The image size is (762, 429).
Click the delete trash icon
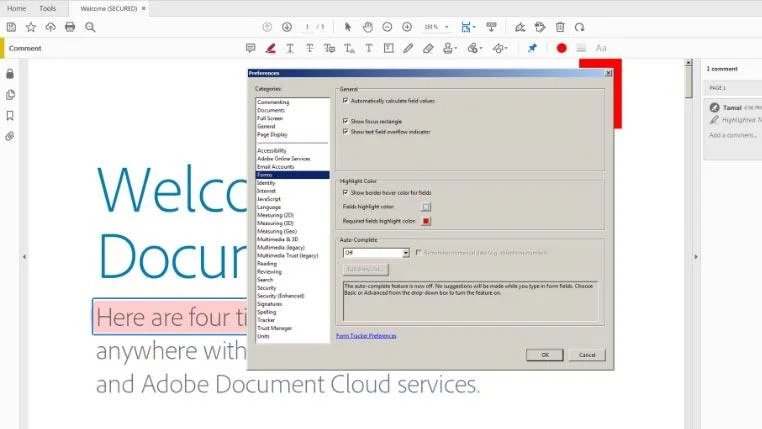(x=560, y=27)
